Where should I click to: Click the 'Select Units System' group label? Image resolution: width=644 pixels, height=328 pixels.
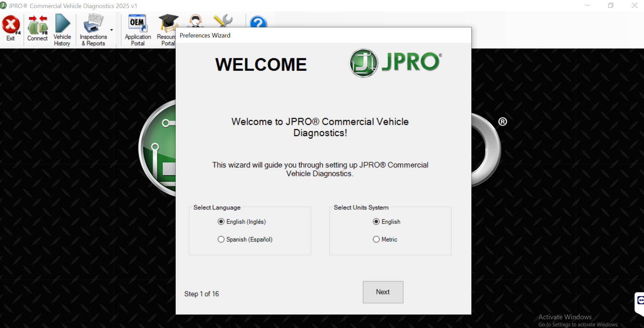361,207
